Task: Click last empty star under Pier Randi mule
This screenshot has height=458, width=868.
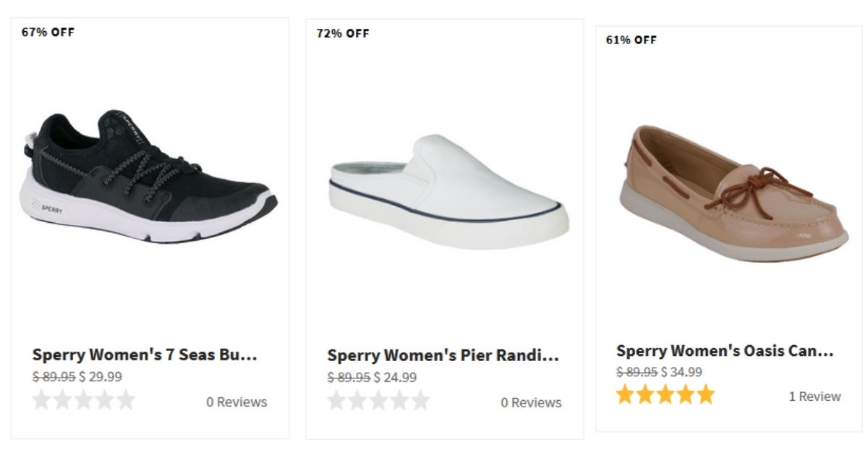Action: [x=420, y=401]
